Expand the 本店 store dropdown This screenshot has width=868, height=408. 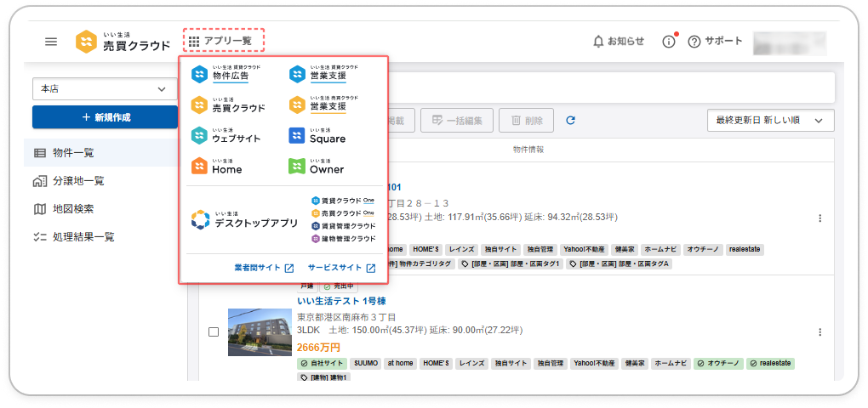105,89
